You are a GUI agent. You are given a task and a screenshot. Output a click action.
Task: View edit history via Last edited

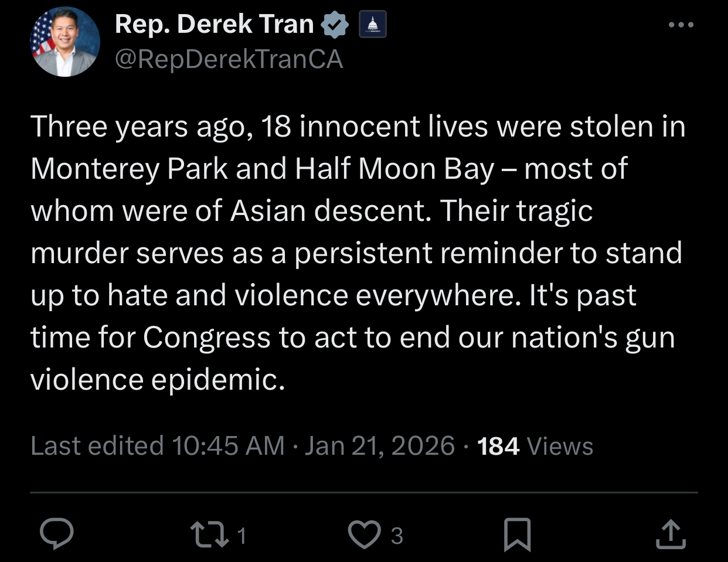97,446
